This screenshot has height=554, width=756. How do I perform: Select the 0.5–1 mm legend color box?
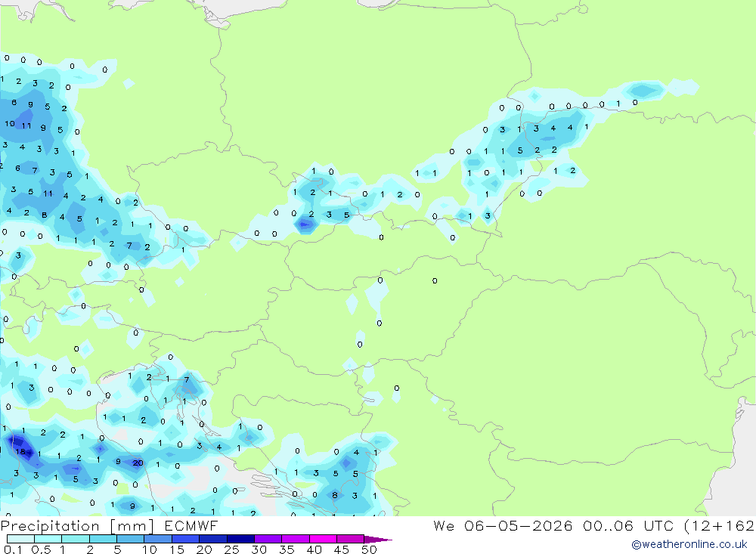[x=48, y=539]
